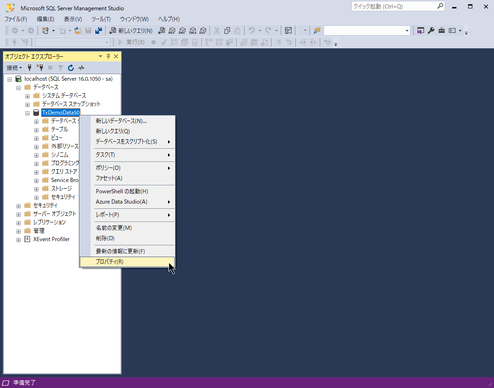Close the オブジェクト エクスプローラー panel
The height and width of the screenshot is (388, 494).
click(x=116, y=56)
